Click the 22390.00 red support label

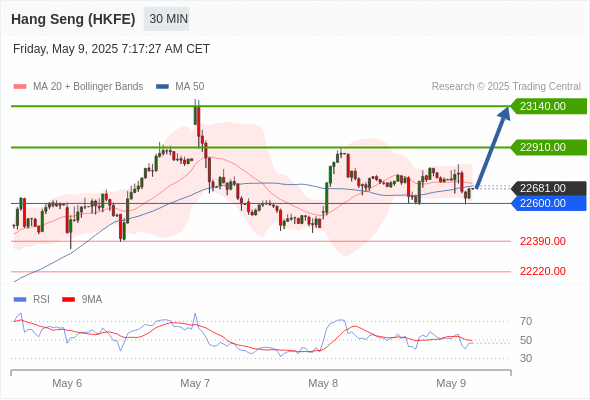click(543, 241)
